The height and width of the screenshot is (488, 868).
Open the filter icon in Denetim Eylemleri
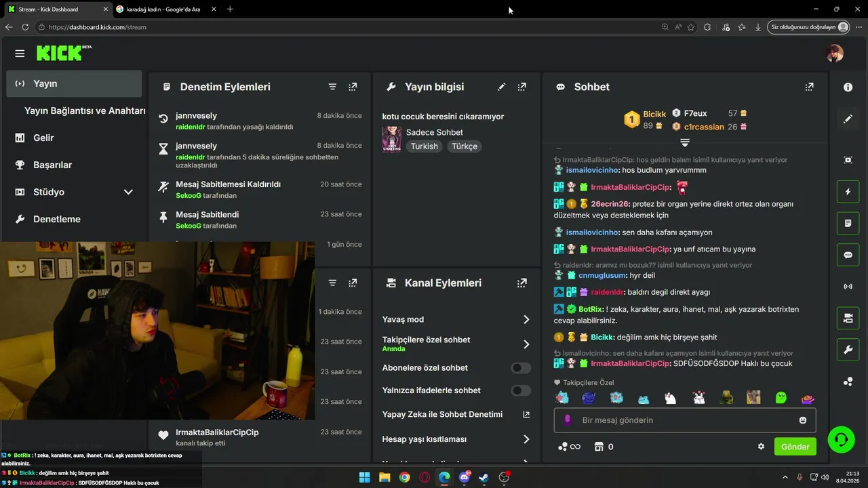[332, 87]
